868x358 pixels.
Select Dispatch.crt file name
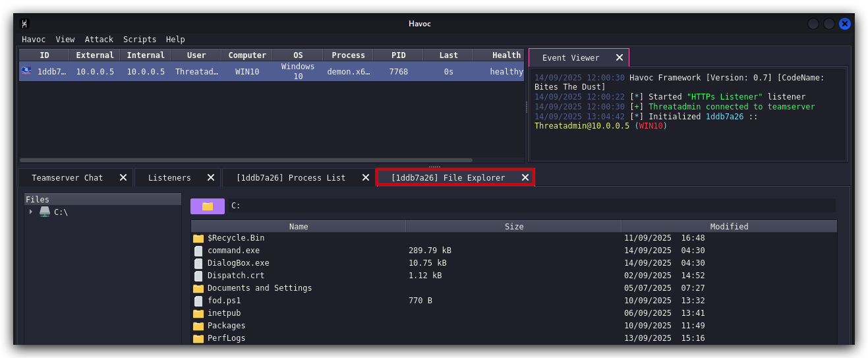[x=236, y=276]
